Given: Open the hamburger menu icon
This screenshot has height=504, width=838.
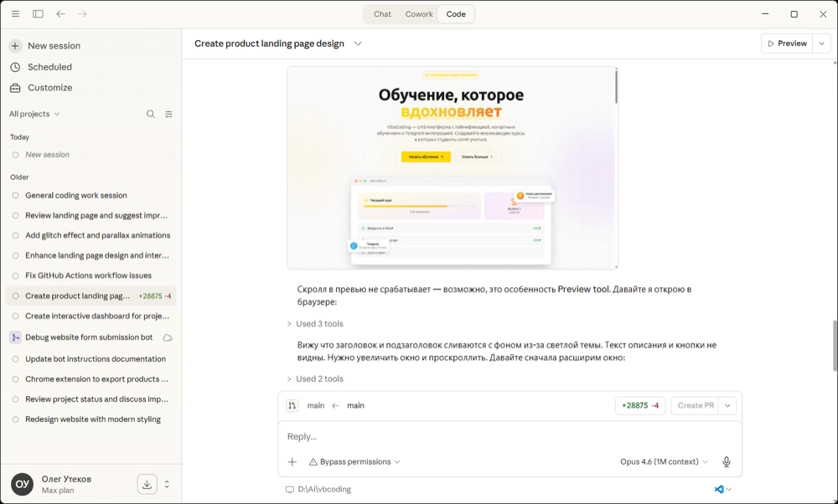Looking at the screenshot, I should [x=15, y=14].
